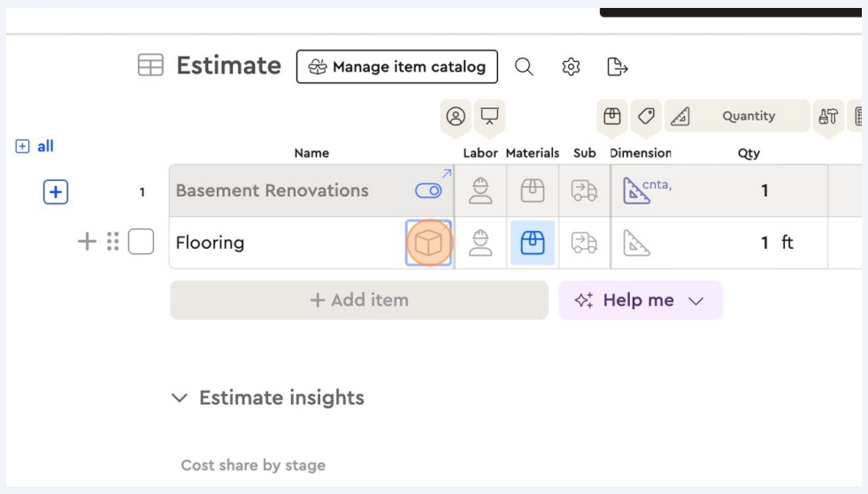
Task: Click the Add item button
Action: (x=359, y=300)
